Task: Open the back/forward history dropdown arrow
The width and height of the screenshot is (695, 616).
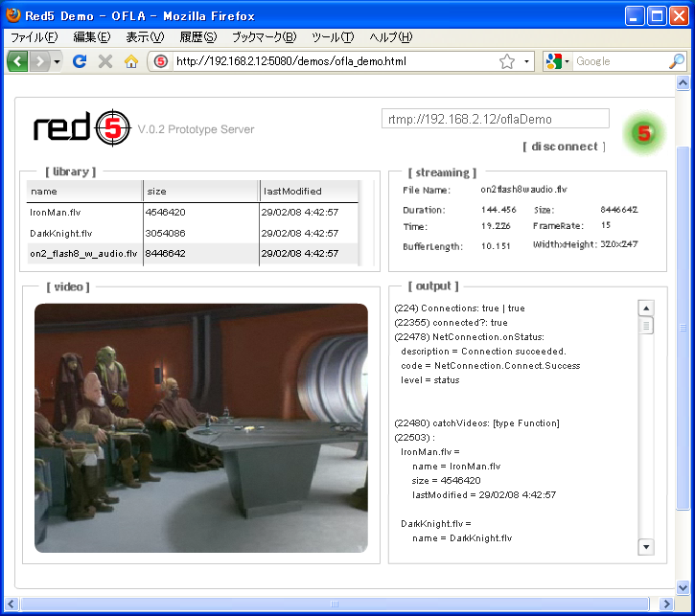Action: tap(57, 61)
